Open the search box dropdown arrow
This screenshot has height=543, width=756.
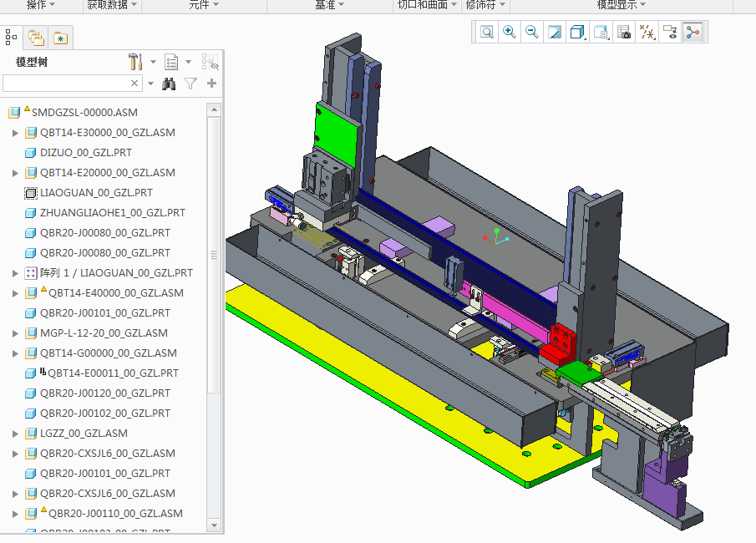click(151, 84)
